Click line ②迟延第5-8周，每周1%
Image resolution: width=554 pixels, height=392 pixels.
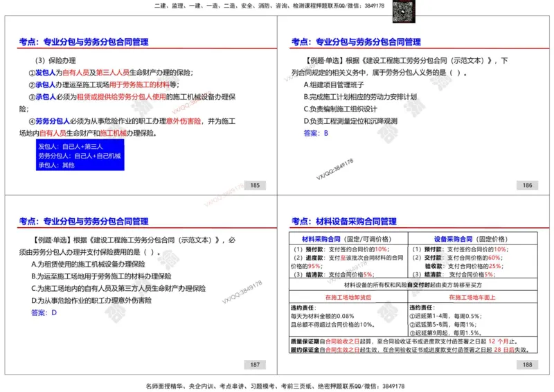pyautogui.click(x=443, y=325)
